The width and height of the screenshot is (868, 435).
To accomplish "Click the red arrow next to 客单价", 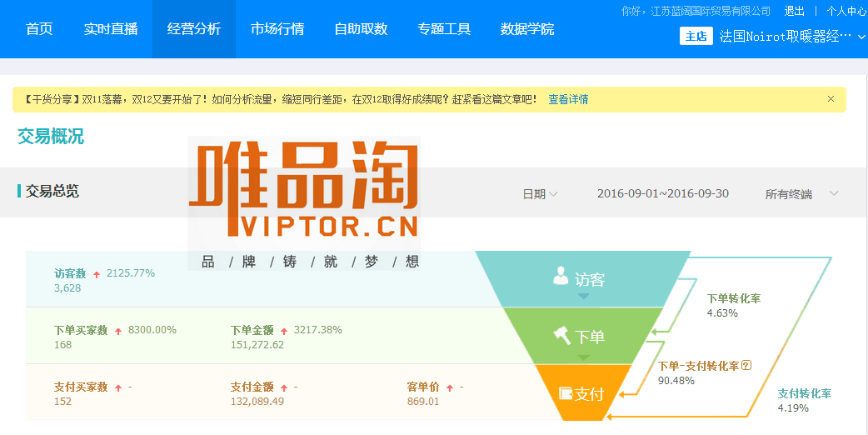I will [x=450, y=387].
